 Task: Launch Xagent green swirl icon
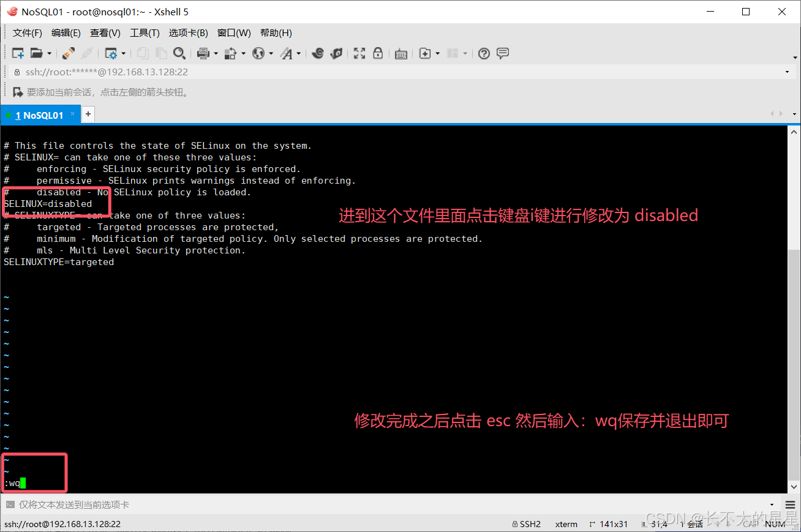(x=336, y=53)
